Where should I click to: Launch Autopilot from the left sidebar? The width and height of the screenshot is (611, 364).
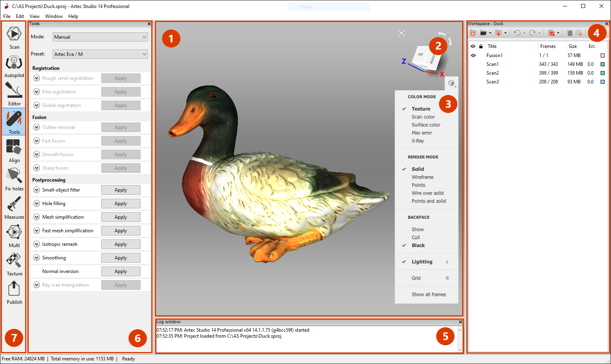click(14, 65)
